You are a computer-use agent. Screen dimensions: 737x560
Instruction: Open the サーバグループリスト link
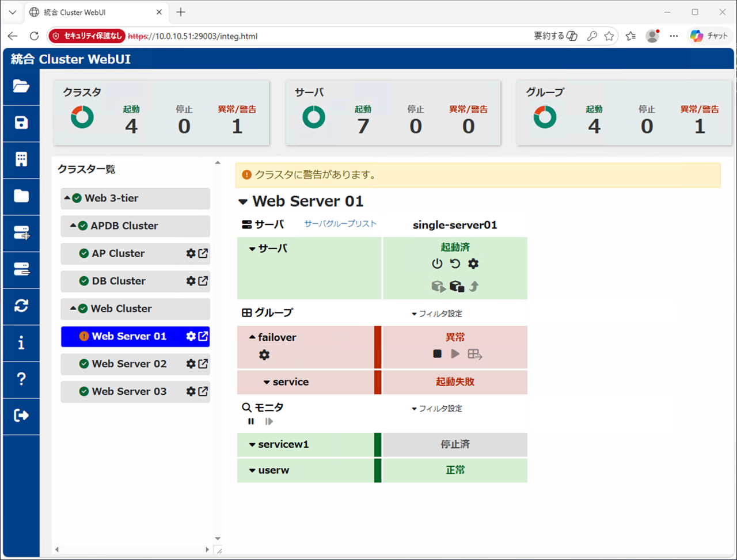click(340, 224)
